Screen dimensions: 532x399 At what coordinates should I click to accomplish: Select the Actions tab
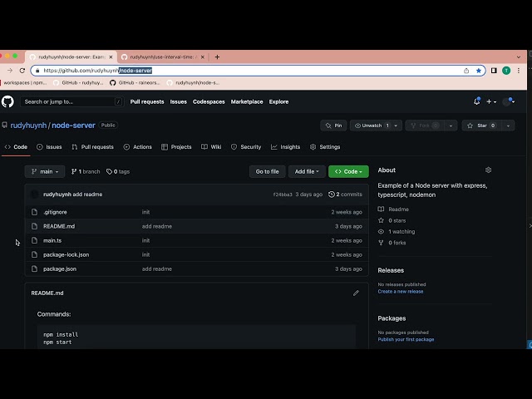[137, 147]
